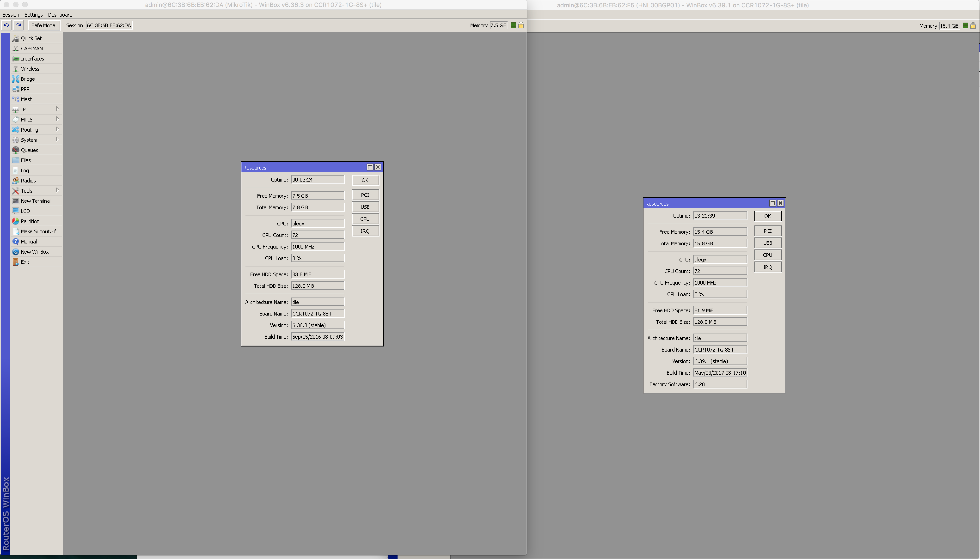Launch New Terminal from the sidebar

tap(35, 201)
